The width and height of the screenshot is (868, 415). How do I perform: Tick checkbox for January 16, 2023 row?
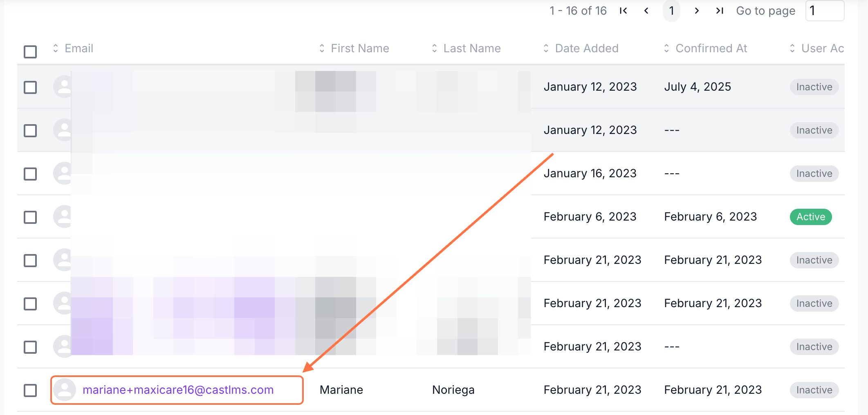click(30, 174)
